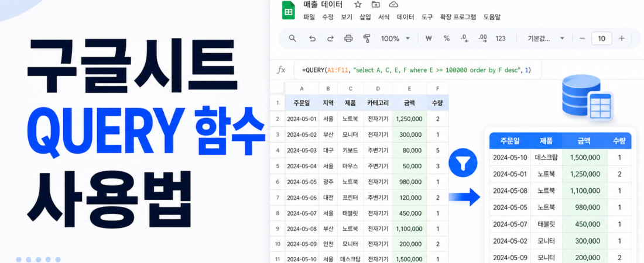This screenshot has height=263, width=644.
Task: Apply percent format
Action: pos(447,38)
